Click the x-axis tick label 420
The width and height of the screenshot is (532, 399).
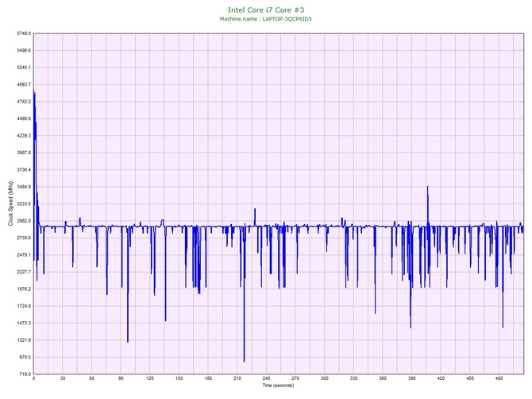coord(441,378)
